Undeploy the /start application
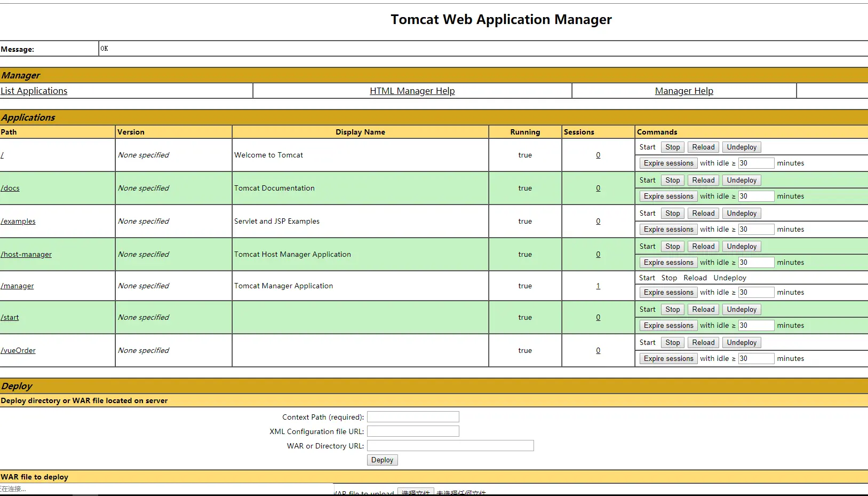The height and width of the screenshot is (496, 868). 742,310
